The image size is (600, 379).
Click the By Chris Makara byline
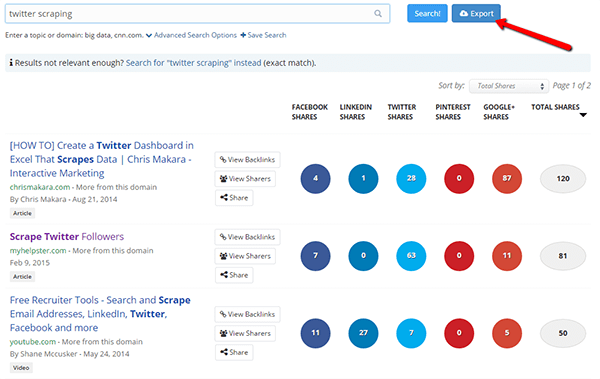click(38, 199)
